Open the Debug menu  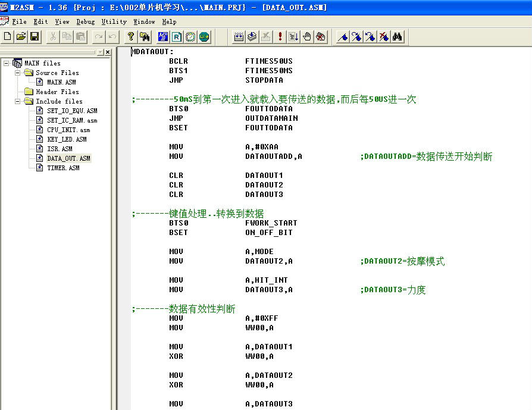click(85, 21)
